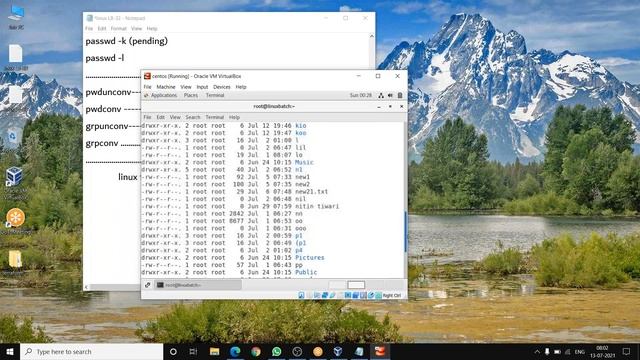Click Terminal in the CentOS top panel
Image resolution: width=640 pixels, height=360 pixels.
pos(215,95)
